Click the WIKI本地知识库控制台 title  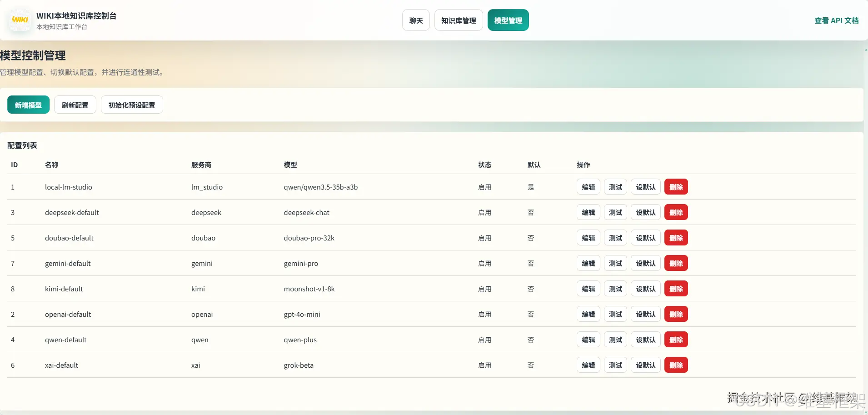(76, 15)
